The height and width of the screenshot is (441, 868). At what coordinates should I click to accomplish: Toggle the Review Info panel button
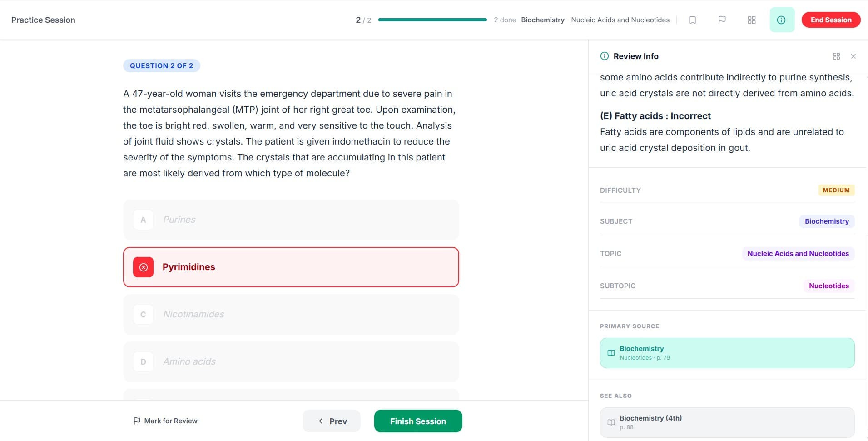click(x=782, y=20)
